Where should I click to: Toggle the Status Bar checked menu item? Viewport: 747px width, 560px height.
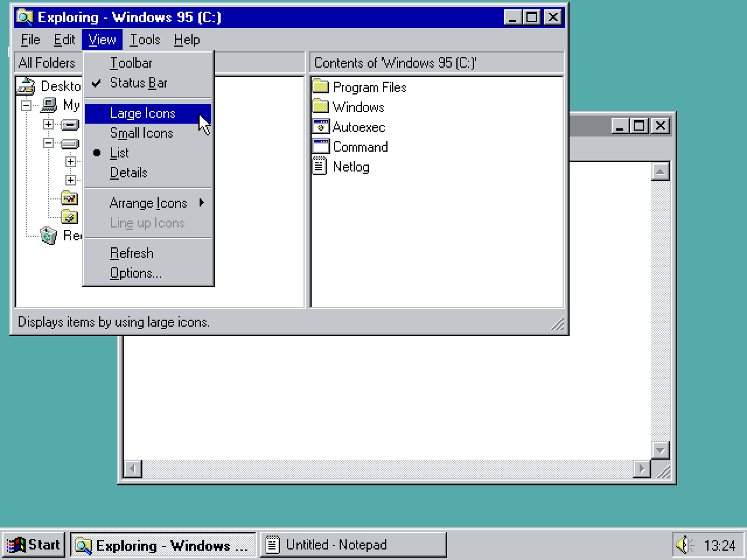click(148, 83)
